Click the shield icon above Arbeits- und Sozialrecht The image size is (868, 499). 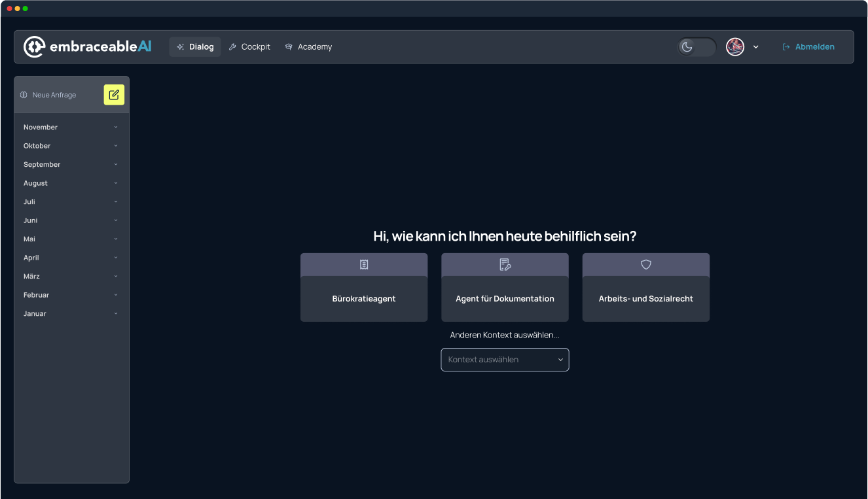click(x=646, y=264)
